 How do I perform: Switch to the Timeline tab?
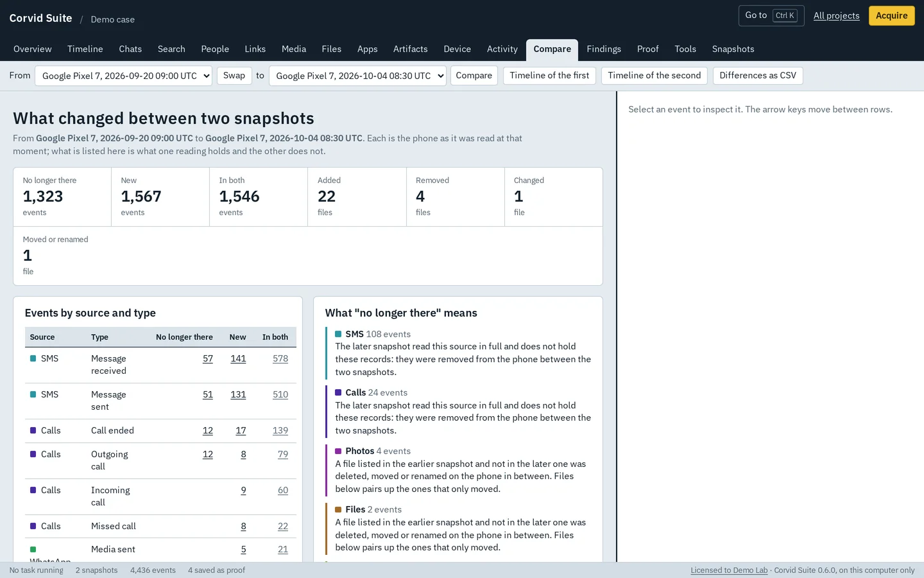pos(85,49)
